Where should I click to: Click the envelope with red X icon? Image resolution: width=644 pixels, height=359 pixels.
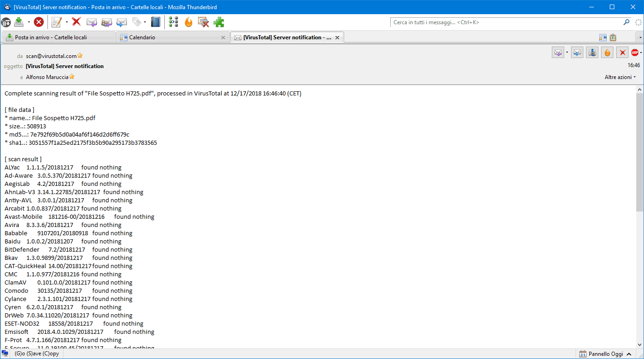(204, 22)
